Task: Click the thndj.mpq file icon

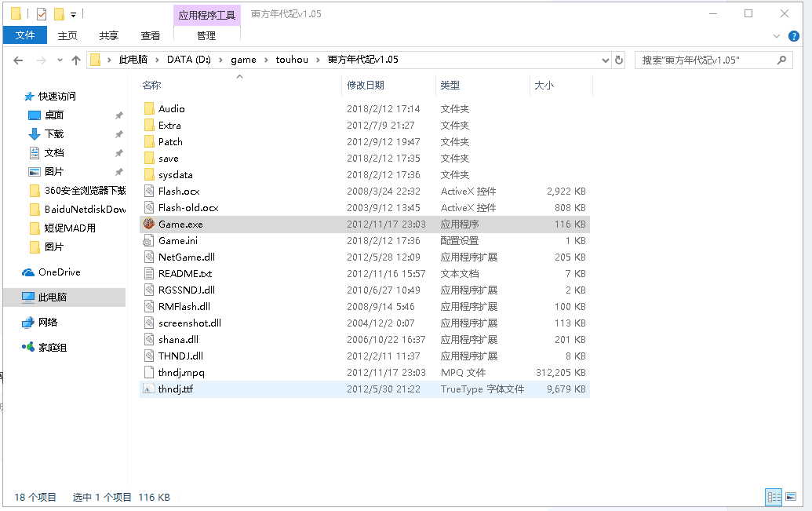Action: (x=149, y=373)
